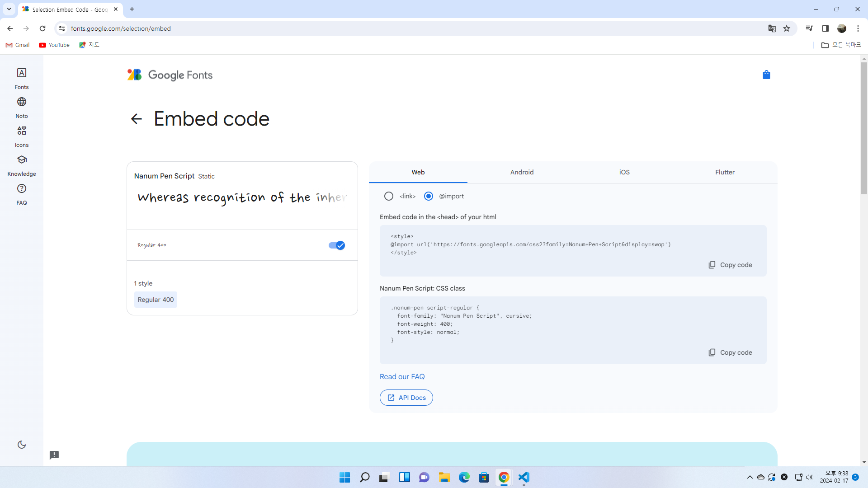Open the taskbar clock and date
868x488 pixels.
tap(834, 477)
